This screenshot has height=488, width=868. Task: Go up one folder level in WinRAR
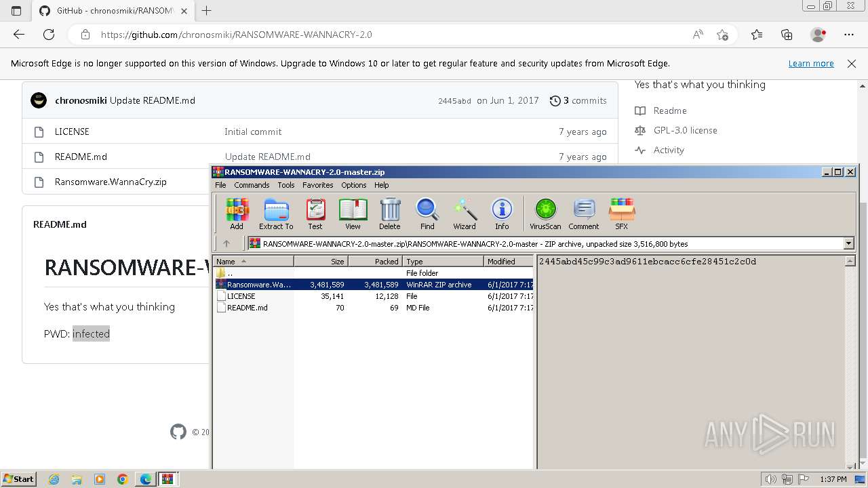point(226,243)
